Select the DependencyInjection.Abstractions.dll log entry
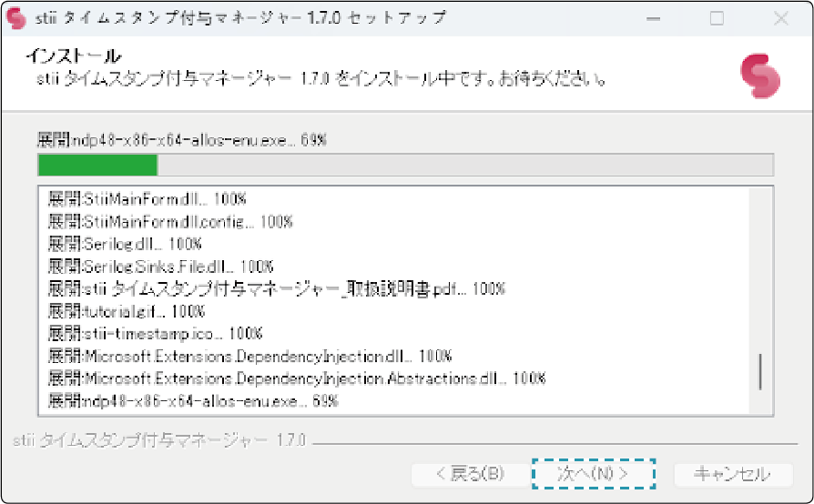814x504 pixels. [296, 378]
